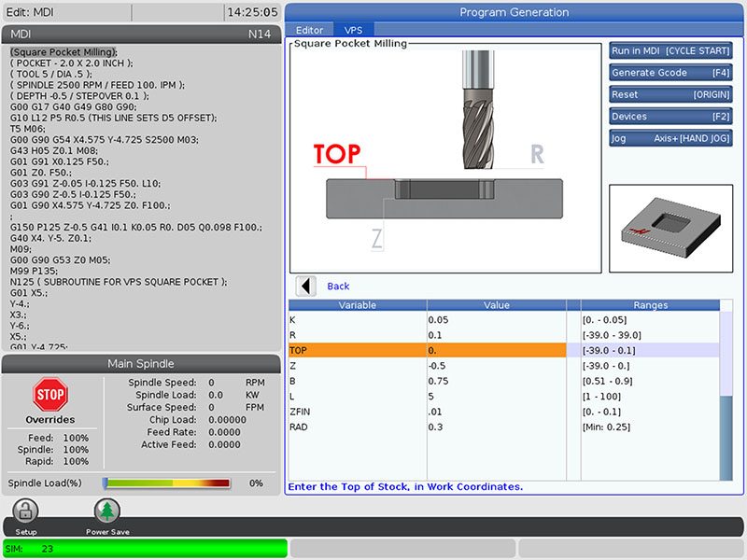Click the Jog Axis+ HAND JOG button
Viewport: 747px width, 560px height.
669,139
